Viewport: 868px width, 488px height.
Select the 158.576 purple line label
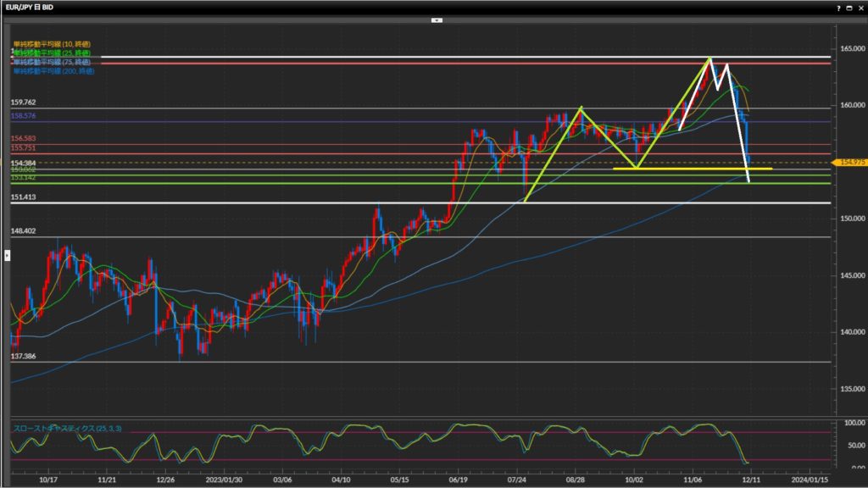23,115
